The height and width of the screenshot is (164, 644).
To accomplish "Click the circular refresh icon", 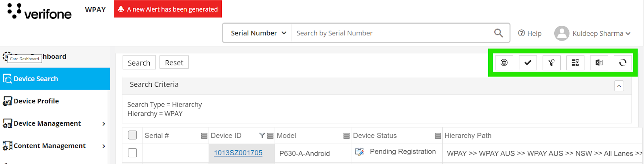I will coord(623,63).
